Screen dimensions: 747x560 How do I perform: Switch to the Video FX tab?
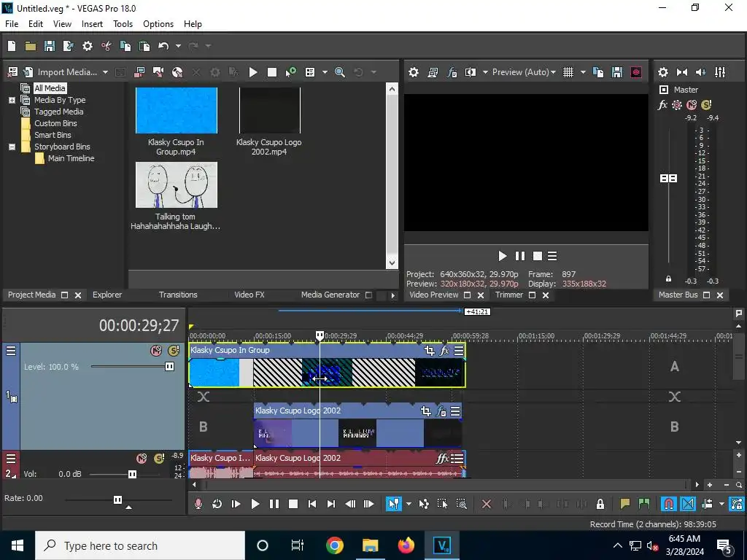249,295
